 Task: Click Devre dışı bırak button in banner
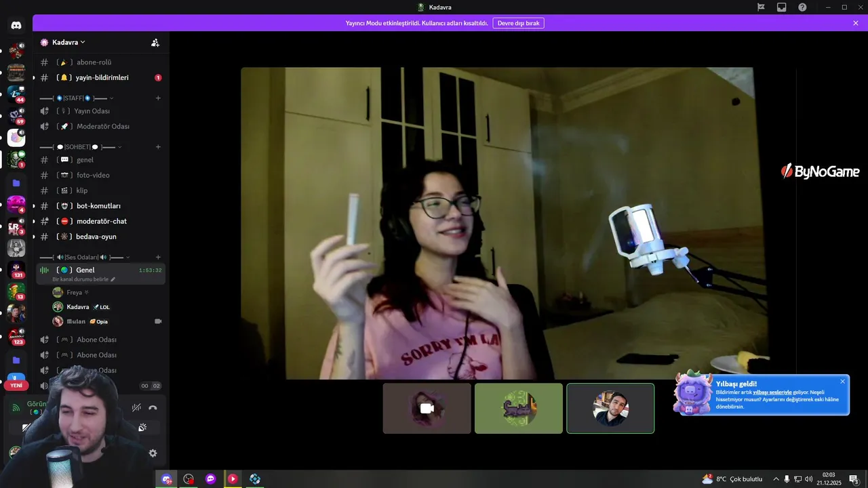pos(518,23)
